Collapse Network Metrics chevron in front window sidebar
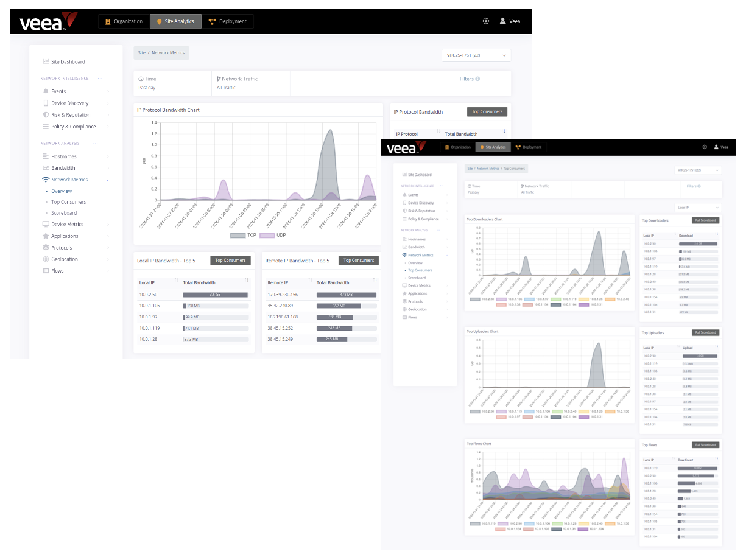 [x=447, y=255]
